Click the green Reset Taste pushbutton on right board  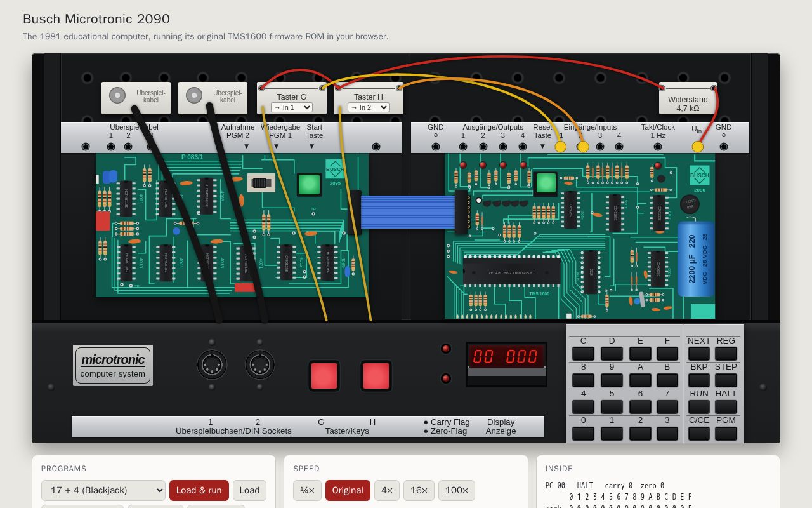click(546, 183)
